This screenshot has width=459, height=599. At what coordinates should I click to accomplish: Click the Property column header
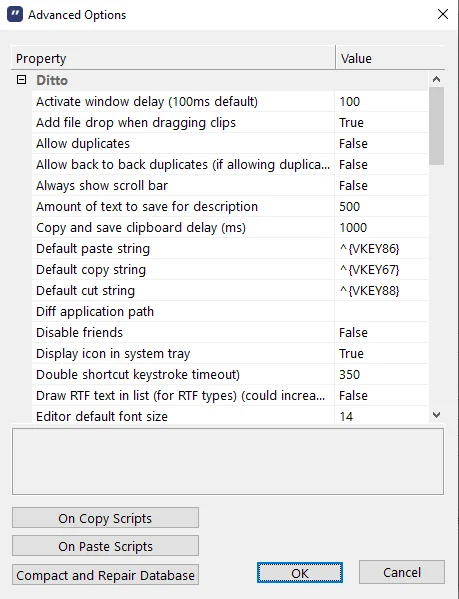tap(173, 58)
